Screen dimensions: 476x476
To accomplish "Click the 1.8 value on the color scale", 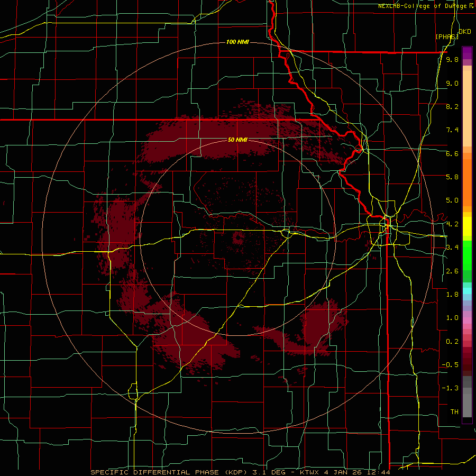I will tap(452, 295).
